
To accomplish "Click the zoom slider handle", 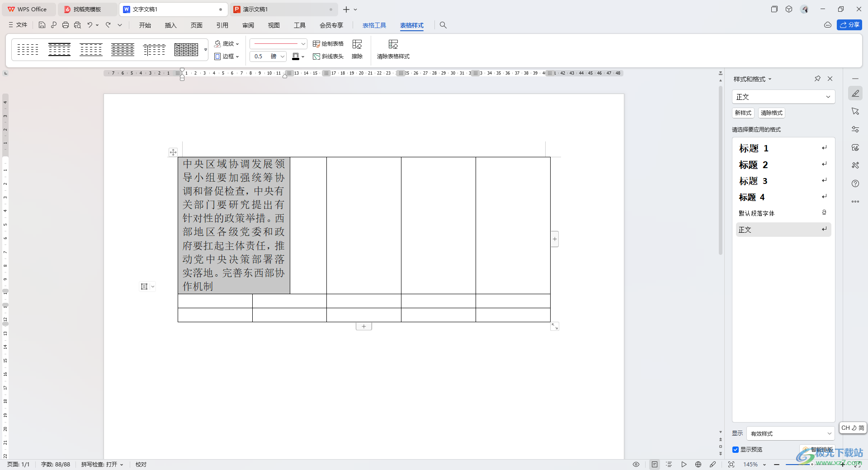I will (x=812, y=465).
